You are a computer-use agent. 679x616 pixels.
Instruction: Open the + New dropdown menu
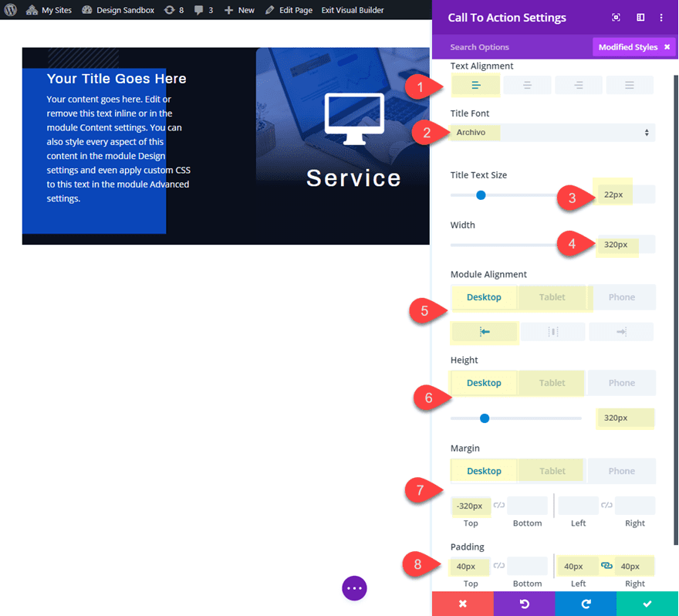(x=239, y=10)
